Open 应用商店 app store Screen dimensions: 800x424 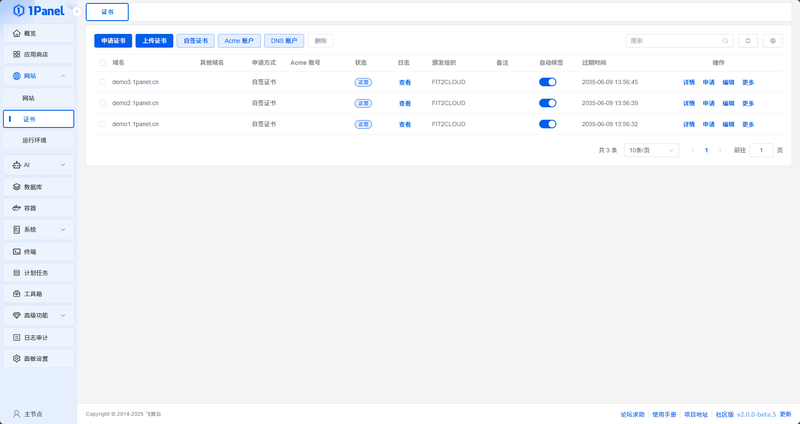click(39, 54)
